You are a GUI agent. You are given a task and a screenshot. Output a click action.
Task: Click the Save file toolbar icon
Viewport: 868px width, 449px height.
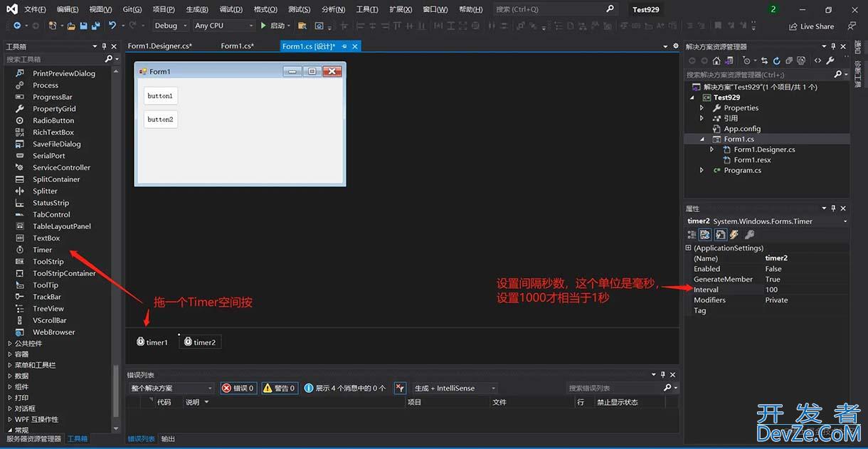(x=83, y=26)
